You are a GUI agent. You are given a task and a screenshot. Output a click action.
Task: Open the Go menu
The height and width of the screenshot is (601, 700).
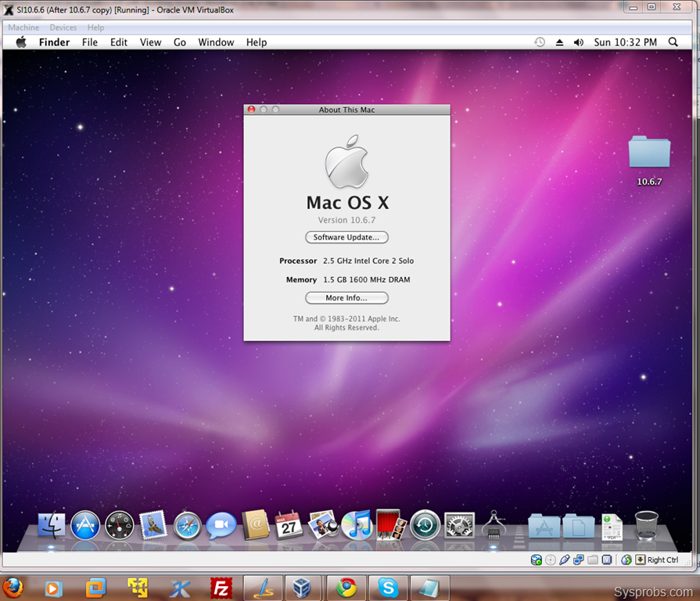click(x=179, y=42)
